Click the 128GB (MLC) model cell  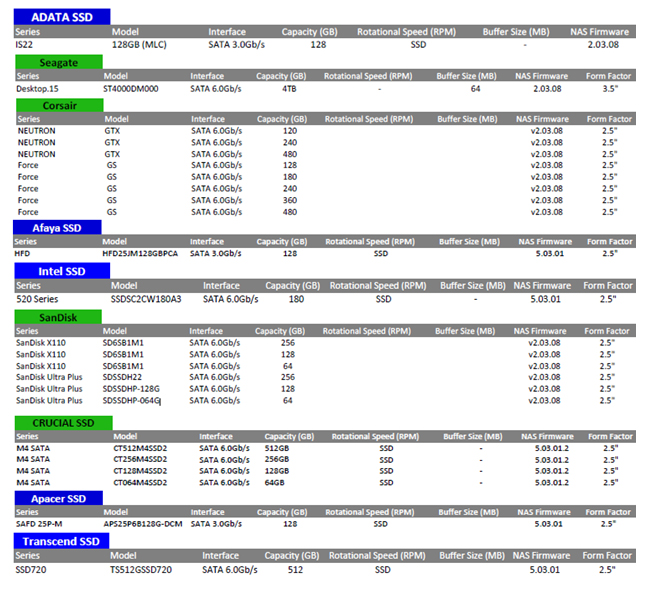[x=139, y=45]
